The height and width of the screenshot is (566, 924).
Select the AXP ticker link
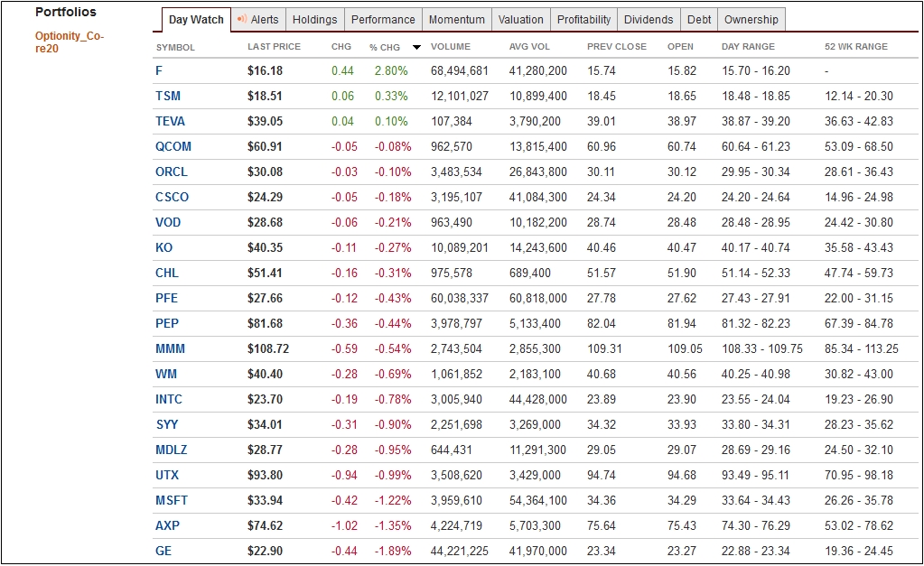point(167,526)
